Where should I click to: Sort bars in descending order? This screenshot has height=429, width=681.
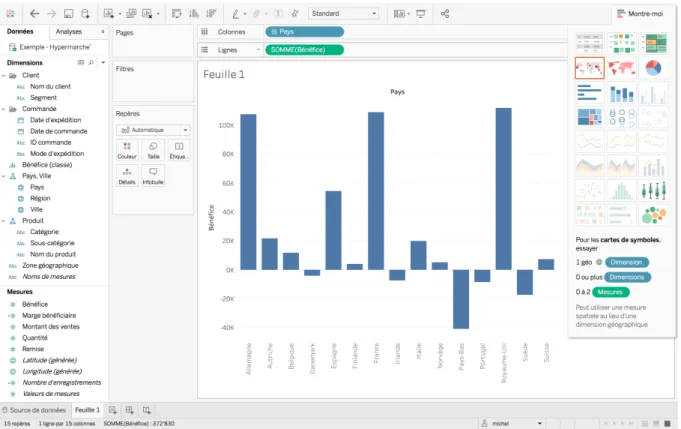pyautogui.click(x=211, y=13)
